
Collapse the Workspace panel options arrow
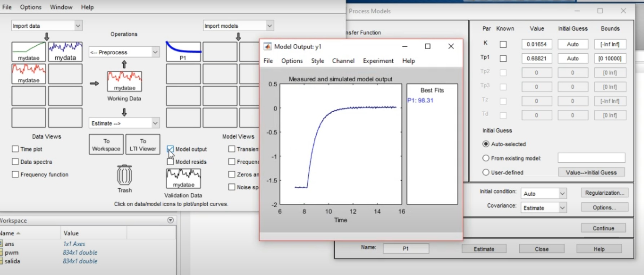tap(171, 220)
